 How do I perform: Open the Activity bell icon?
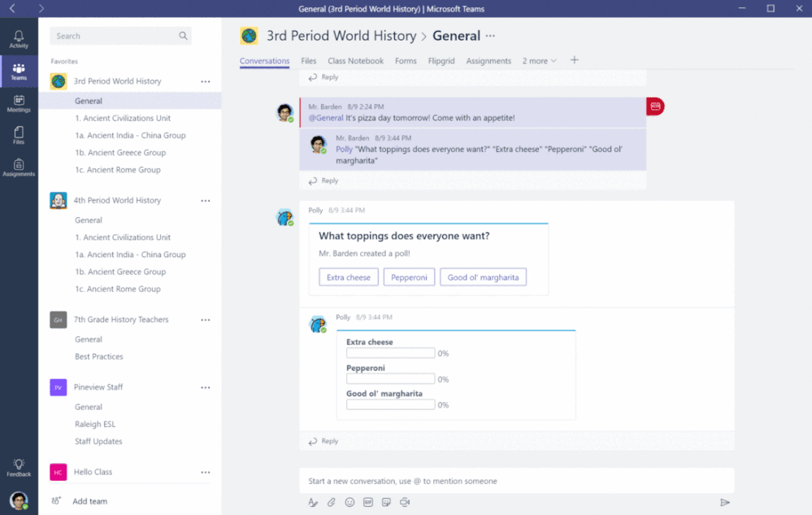(x=19, y=39)
